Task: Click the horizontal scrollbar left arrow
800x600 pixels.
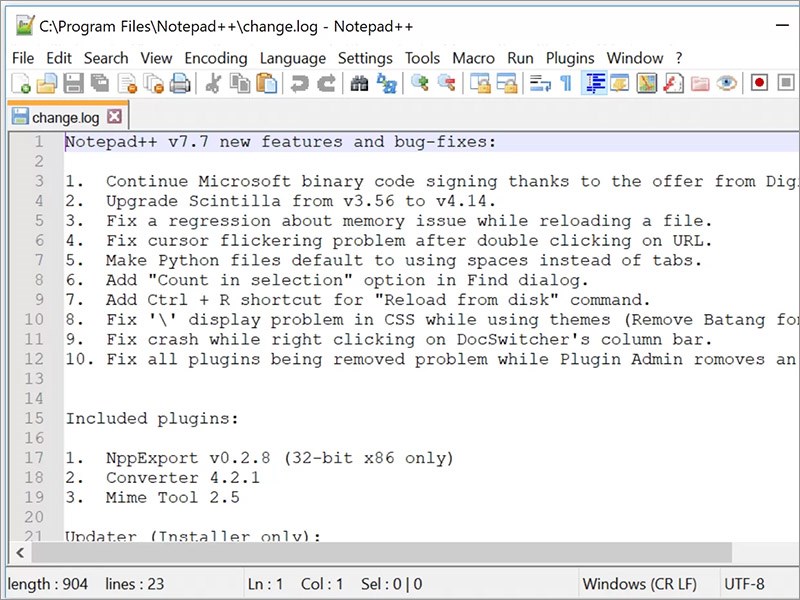Action: click(20, 553)
